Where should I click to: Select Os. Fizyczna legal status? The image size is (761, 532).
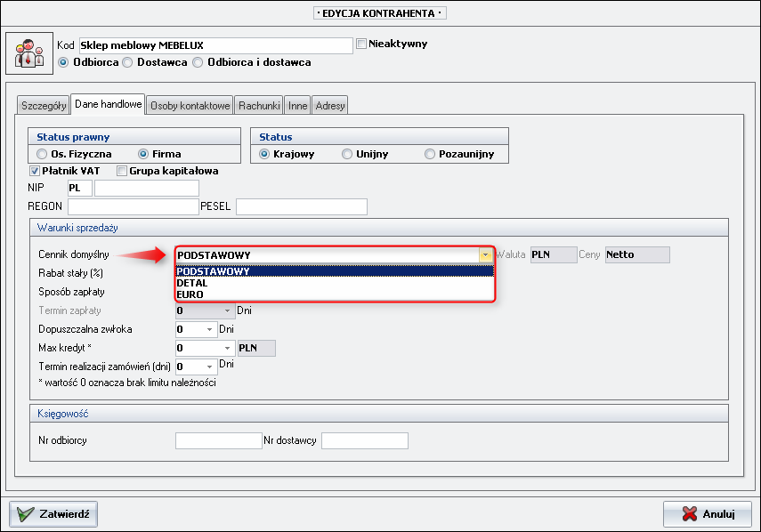coord(43,154)
